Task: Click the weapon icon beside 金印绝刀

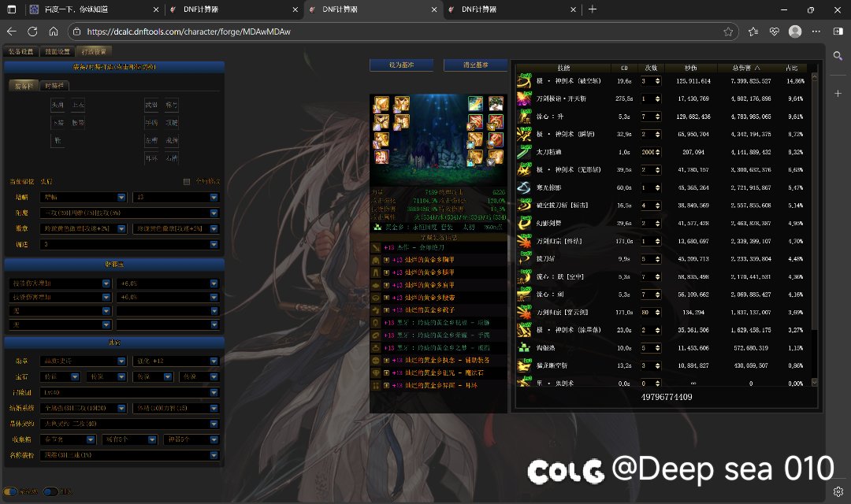Action: [x=376, y=247]
